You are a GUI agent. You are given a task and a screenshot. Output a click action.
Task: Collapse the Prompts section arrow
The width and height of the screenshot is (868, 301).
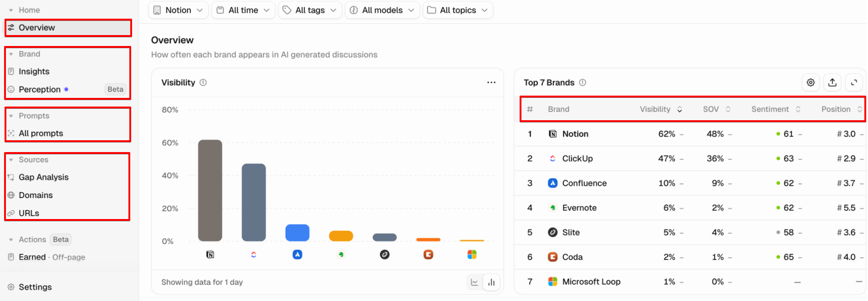click(x=11, y=116)
